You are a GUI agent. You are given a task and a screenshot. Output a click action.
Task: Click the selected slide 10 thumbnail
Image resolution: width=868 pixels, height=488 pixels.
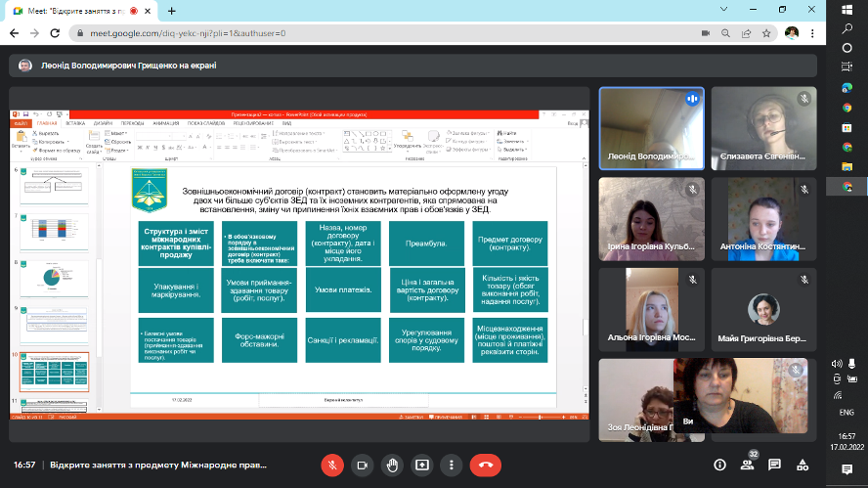tap(54, 372)
